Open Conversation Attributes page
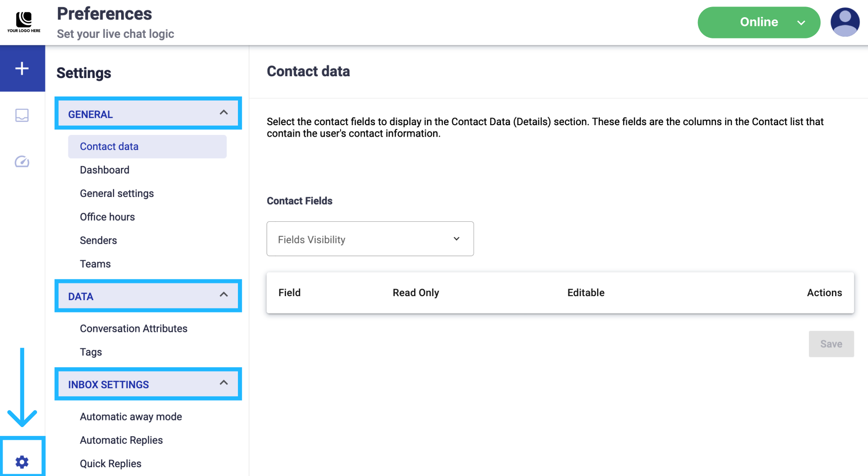The height and width of the screenshot is (476, 868). pos(134,328)
